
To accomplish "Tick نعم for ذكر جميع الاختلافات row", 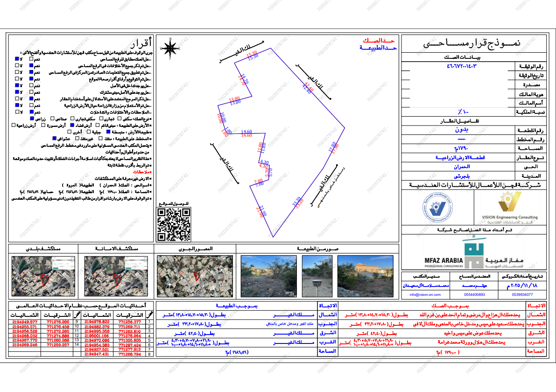I will click(x=31, y=66).
